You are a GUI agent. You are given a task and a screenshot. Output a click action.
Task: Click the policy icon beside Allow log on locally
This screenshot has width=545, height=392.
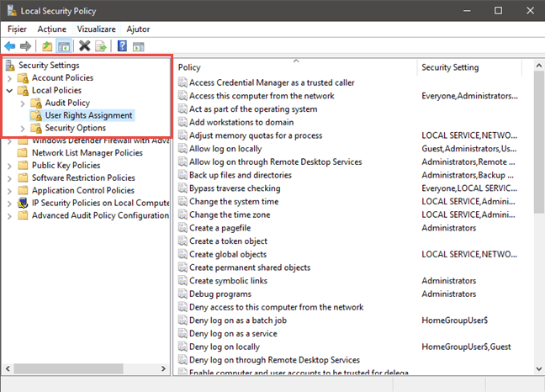pyautogui.click(x=183, y=148)
